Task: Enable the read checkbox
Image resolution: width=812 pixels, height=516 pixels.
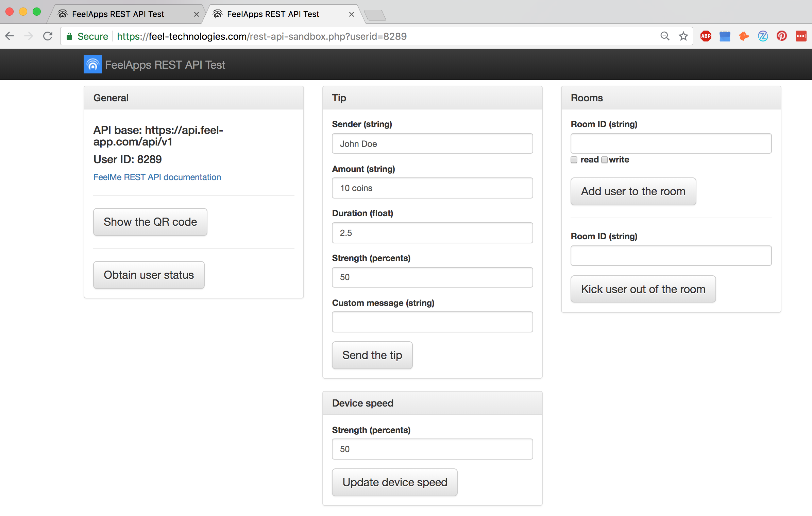Action: (x=574, y=160)
